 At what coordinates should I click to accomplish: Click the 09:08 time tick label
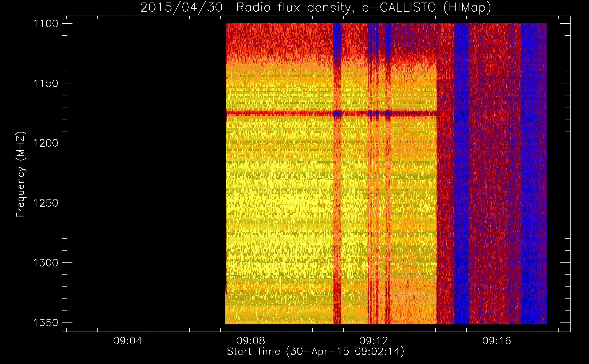click(x=251, y=341)
